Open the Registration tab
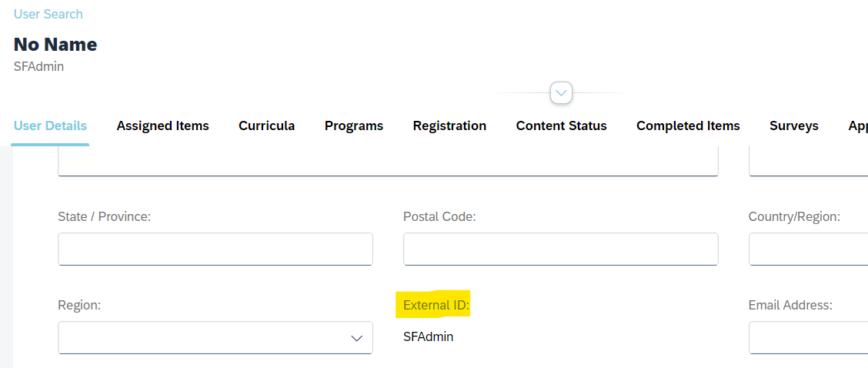 (x=449, y=125)
